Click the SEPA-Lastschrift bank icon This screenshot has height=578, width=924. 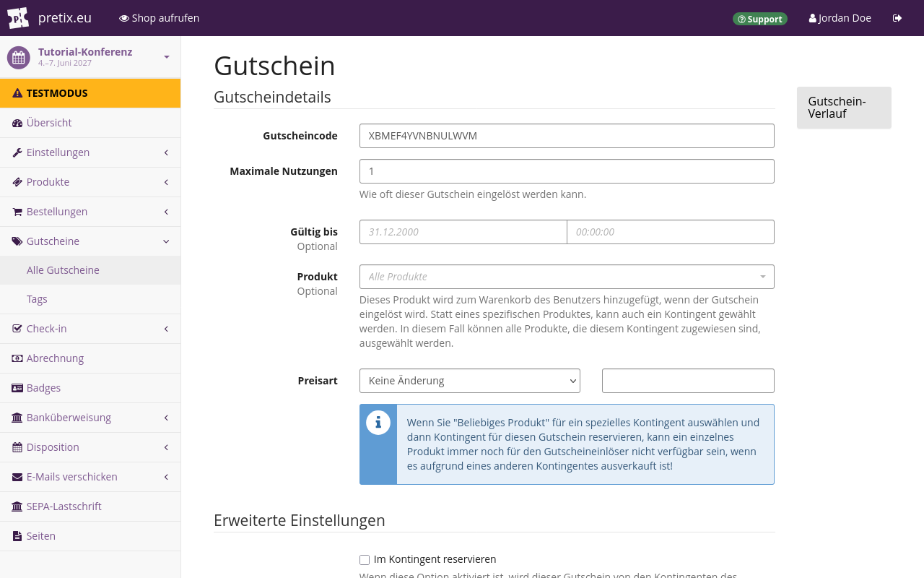point(17,506)
